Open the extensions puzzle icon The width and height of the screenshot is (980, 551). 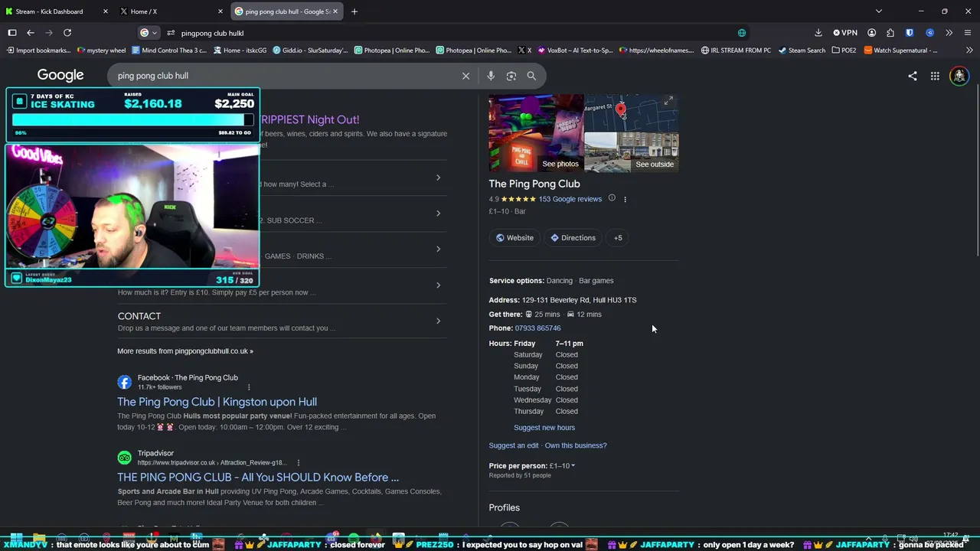click(890, 33)
